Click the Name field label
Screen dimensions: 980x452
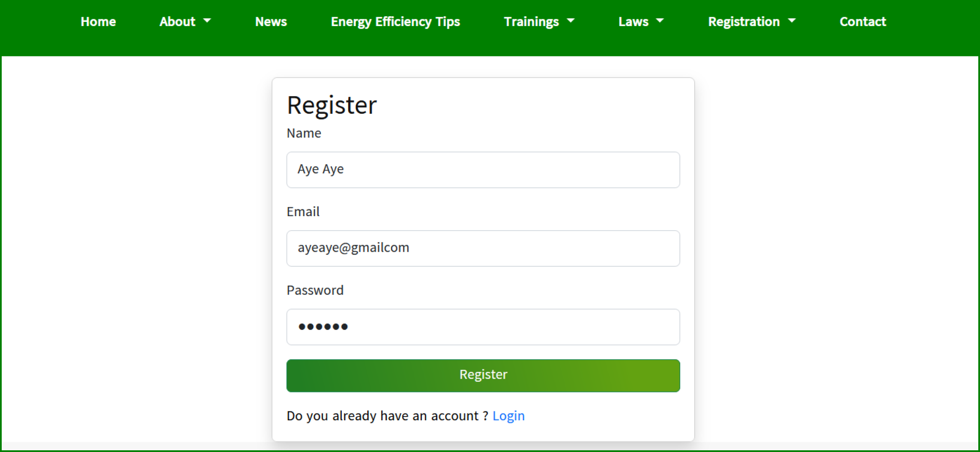304,133
